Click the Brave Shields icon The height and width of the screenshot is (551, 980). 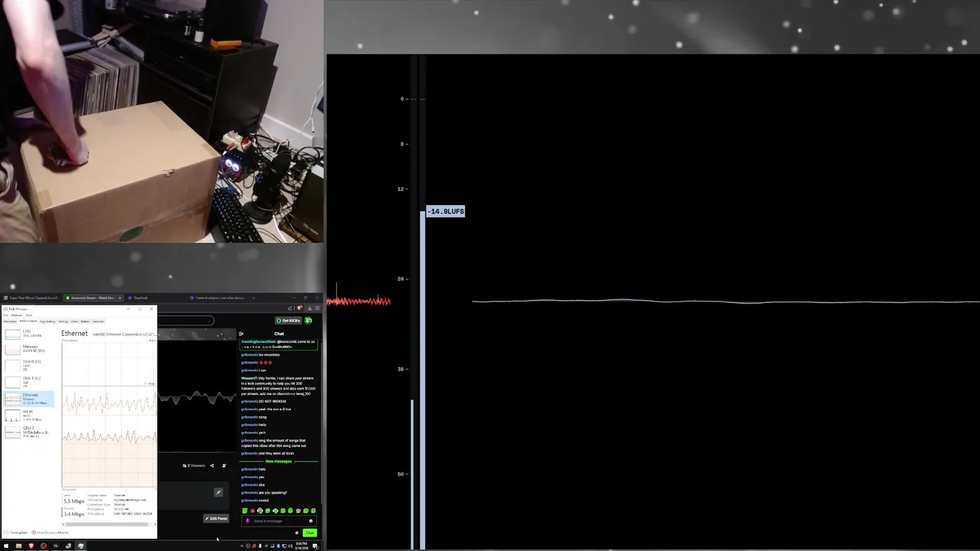pyautogui.click(x=300, y=308)
